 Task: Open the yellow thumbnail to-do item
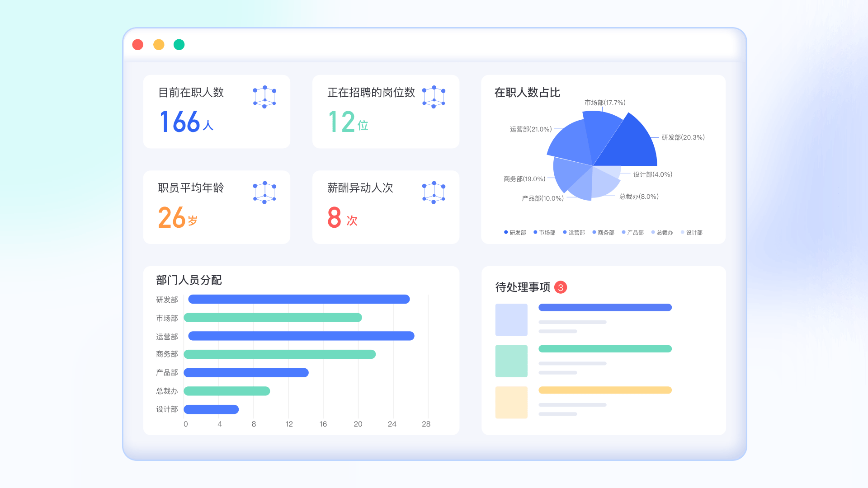[x=511, y=402]
